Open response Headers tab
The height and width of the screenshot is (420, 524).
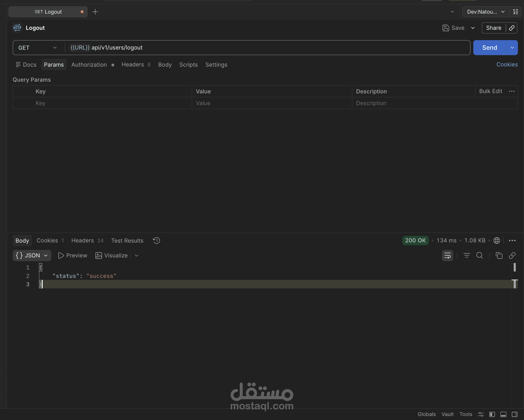point(83,240)
